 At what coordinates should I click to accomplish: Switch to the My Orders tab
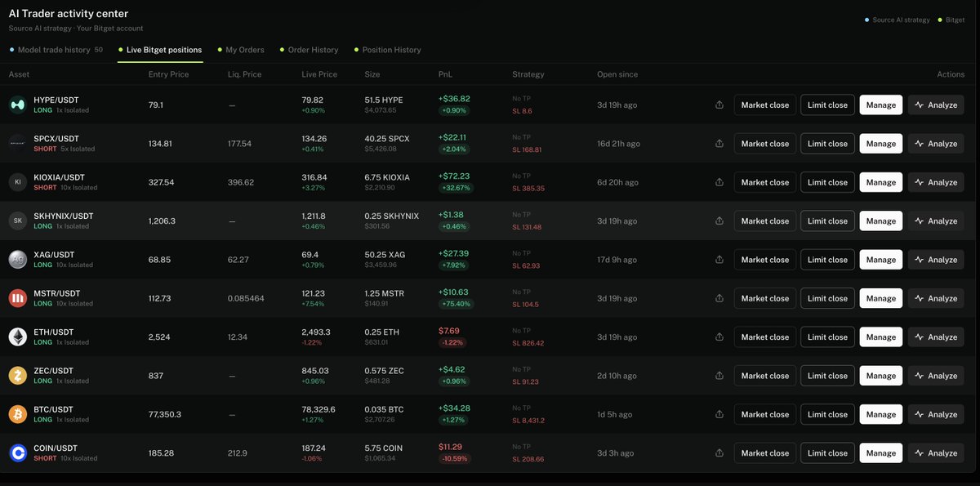pyautogui.click(x=240, y=50)
